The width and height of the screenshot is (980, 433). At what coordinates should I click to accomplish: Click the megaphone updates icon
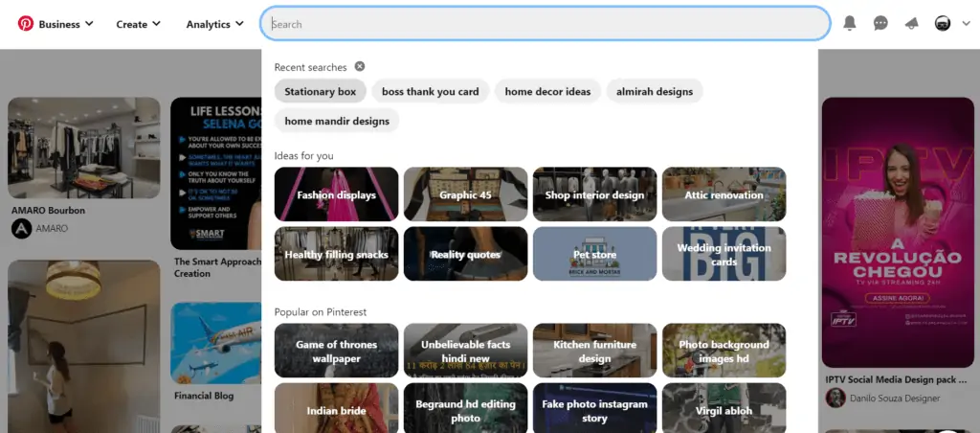click(911, 24)
